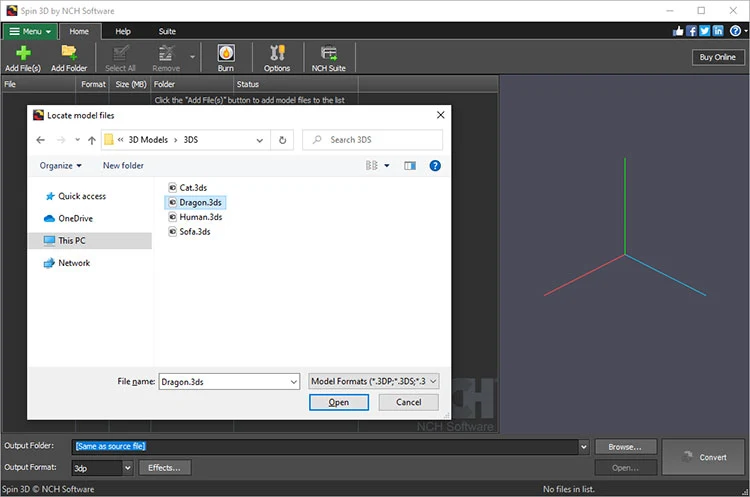Go forward in the file dialog

61,140
